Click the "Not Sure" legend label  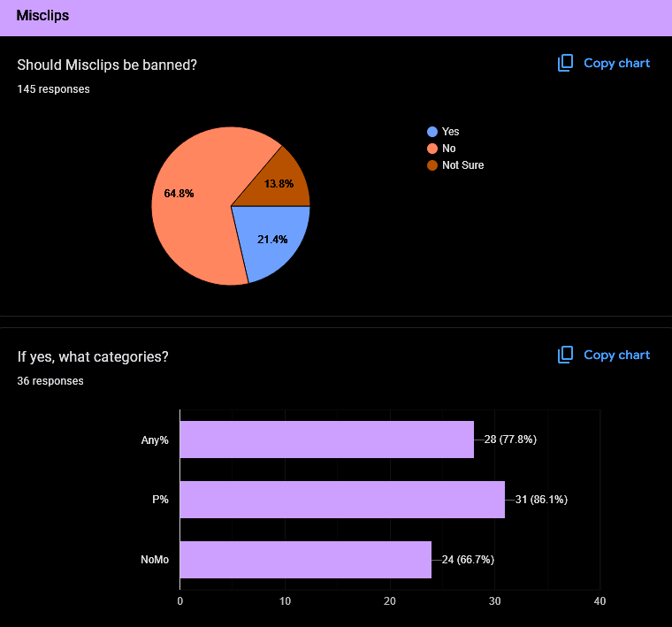coord(462,165)
